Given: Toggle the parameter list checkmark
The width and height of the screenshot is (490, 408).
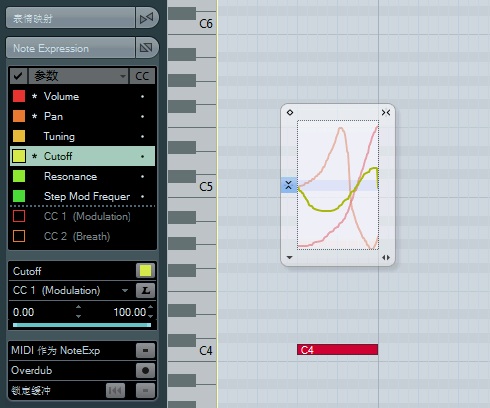Looking at the screenshot, I should (x=18, y=76).
